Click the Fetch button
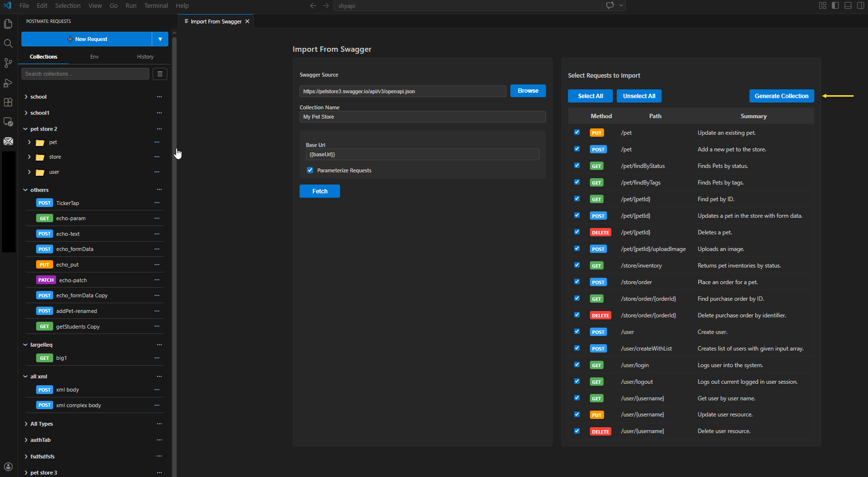This screenshot has width=868, height=477. click(320, 191)
